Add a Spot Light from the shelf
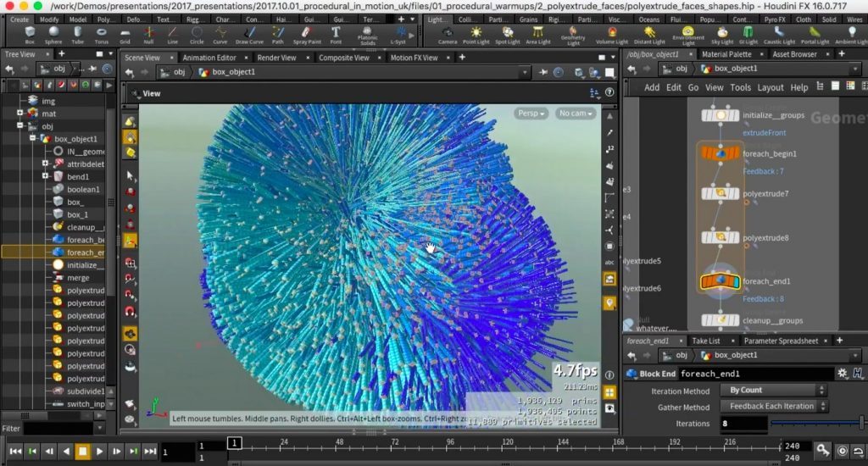This screenshot has height=466, width=868. (508, 35)
